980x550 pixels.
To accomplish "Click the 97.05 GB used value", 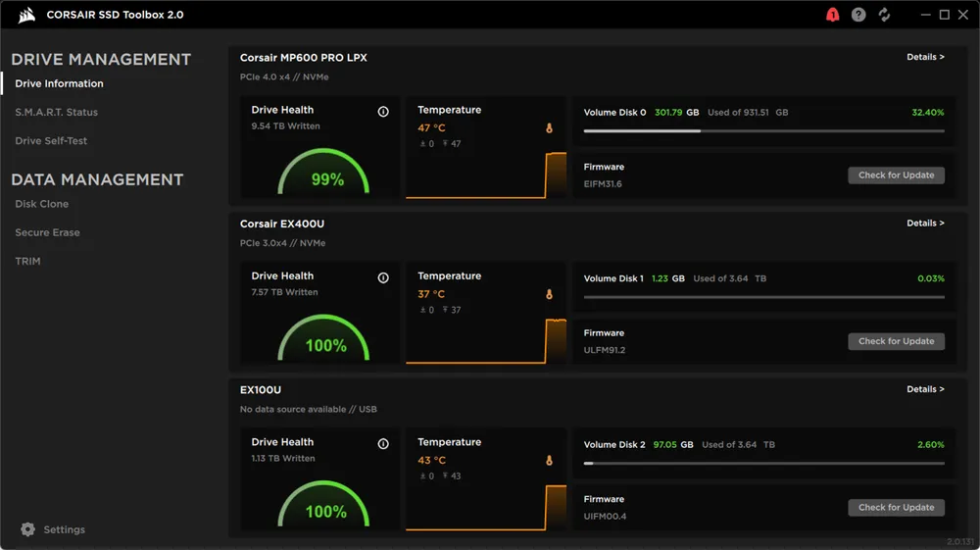I will pos(673,445).
